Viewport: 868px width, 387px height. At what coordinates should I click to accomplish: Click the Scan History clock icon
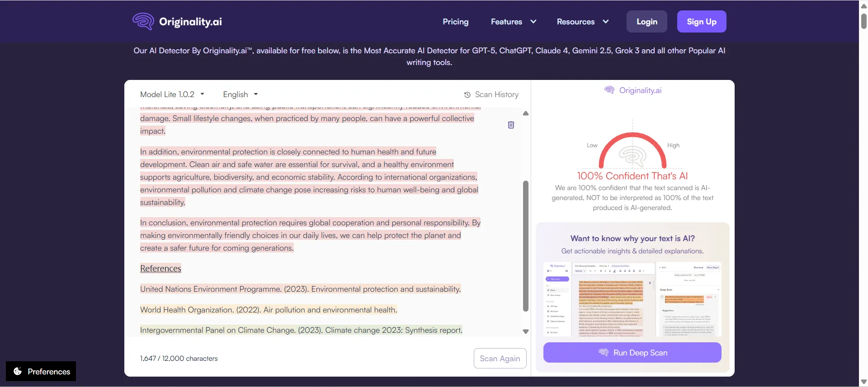(467, 95)
